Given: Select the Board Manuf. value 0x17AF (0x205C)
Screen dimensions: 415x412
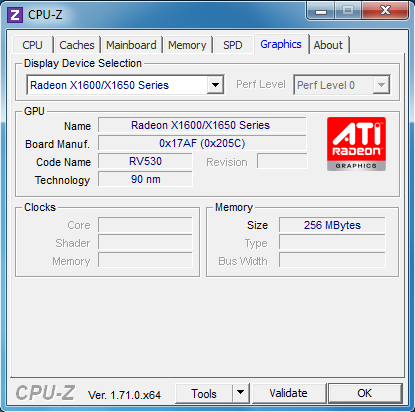Looking at the screenshot, I should (202, 143).
